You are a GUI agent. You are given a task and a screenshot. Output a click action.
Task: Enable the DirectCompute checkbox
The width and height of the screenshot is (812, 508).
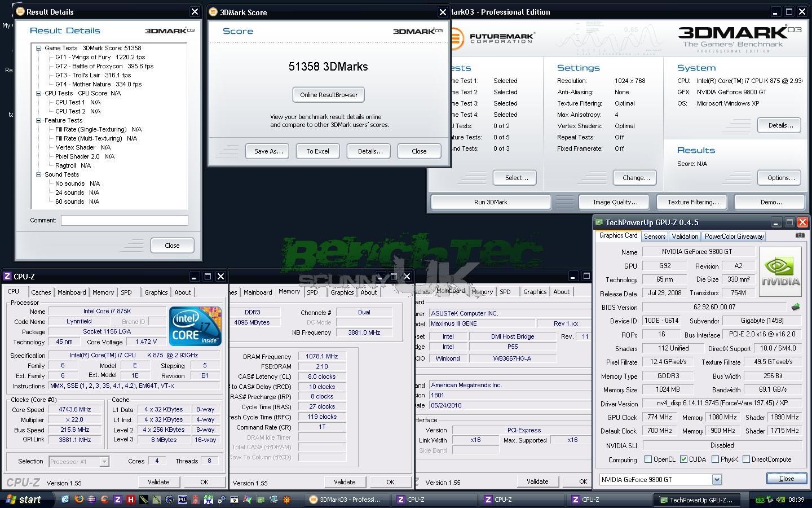click(746, 459)
